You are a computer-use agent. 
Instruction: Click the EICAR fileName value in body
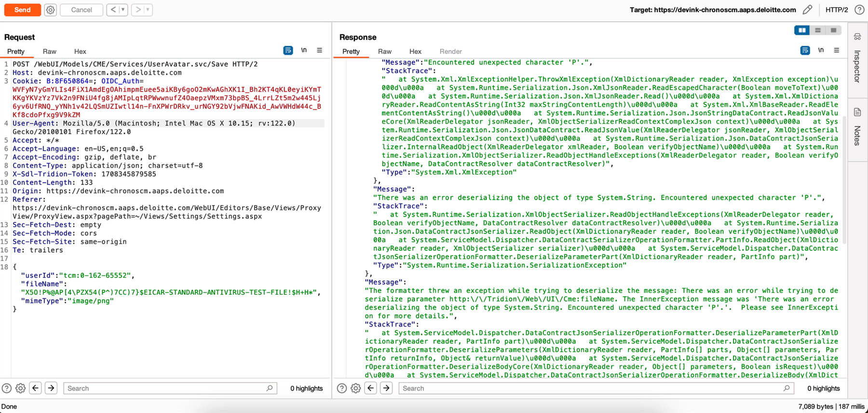169,292
